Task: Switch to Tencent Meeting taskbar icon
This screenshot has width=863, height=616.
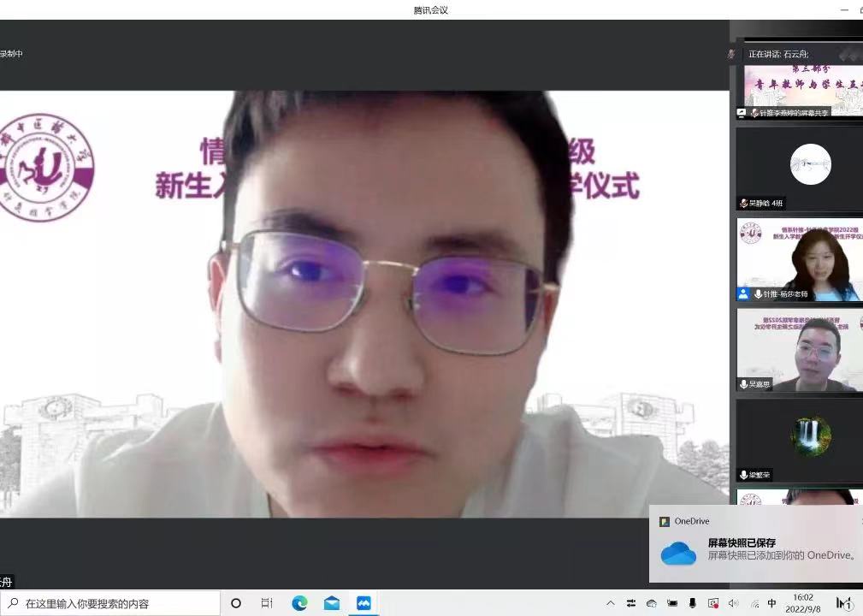Action: pos(364,603)
